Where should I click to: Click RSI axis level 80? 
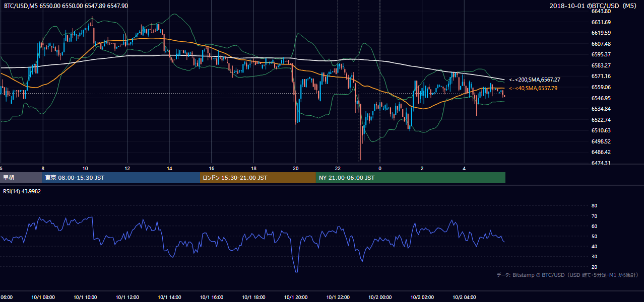(x=594, y=206)
